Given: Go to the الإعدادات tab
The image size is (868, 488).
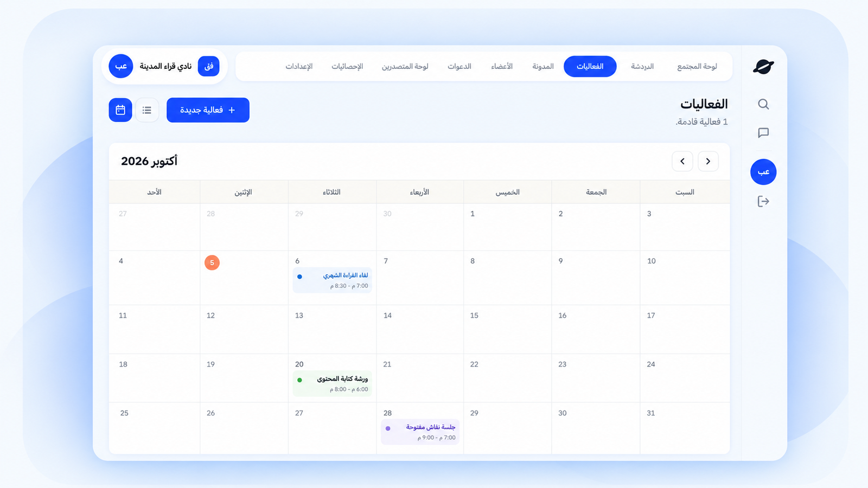Looking at the screenshot, I should click(x=299, y=66).
